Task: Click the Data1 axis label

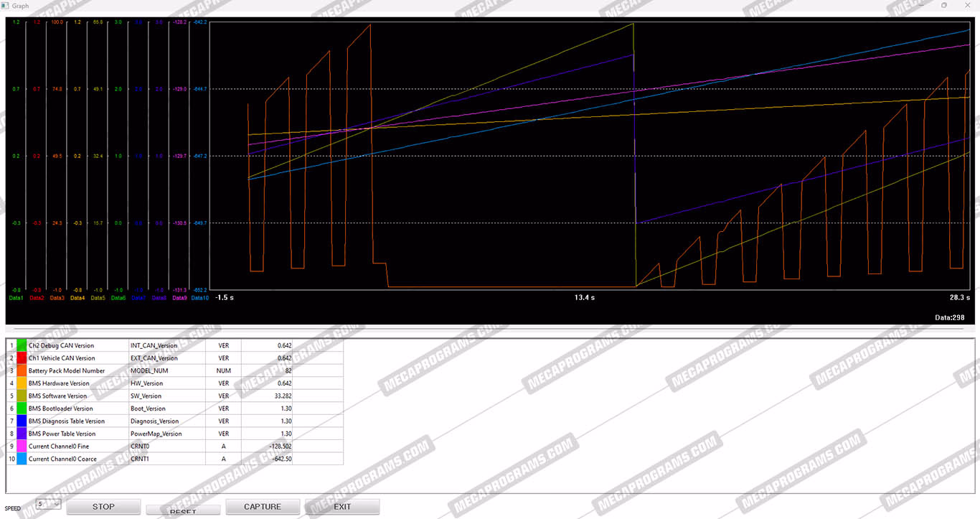Action: [16, 297]
